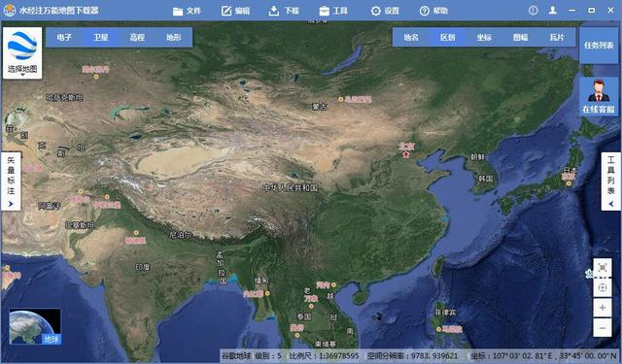Toggle the 地名 overlay
The image size is (622, 364).
[411, 37]
